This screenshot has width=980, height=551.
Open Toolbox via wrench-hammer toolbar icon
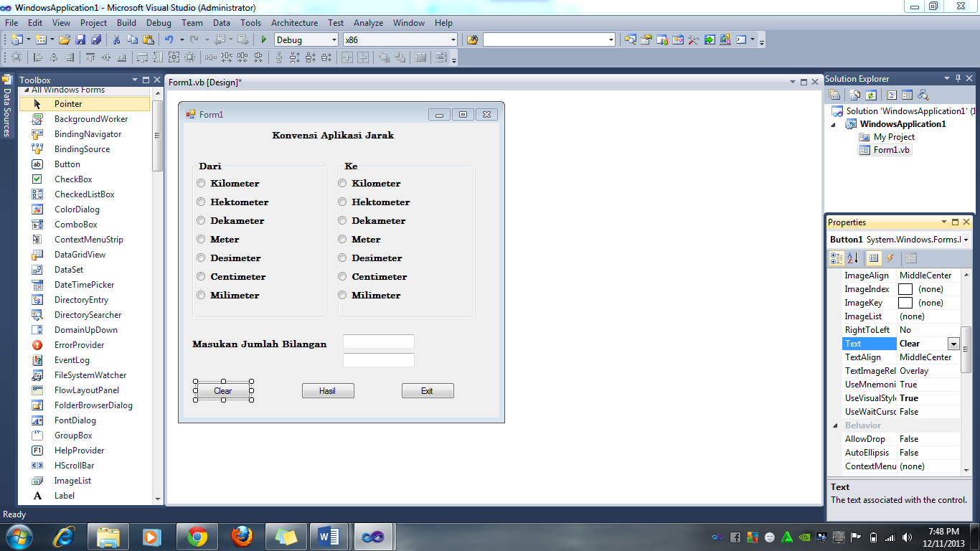point(693,40)
